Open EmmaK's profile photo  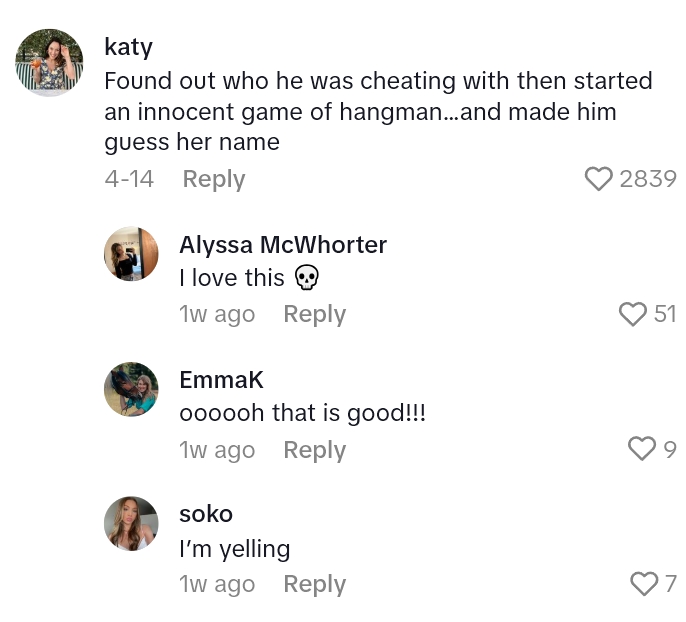coord(131,389)
